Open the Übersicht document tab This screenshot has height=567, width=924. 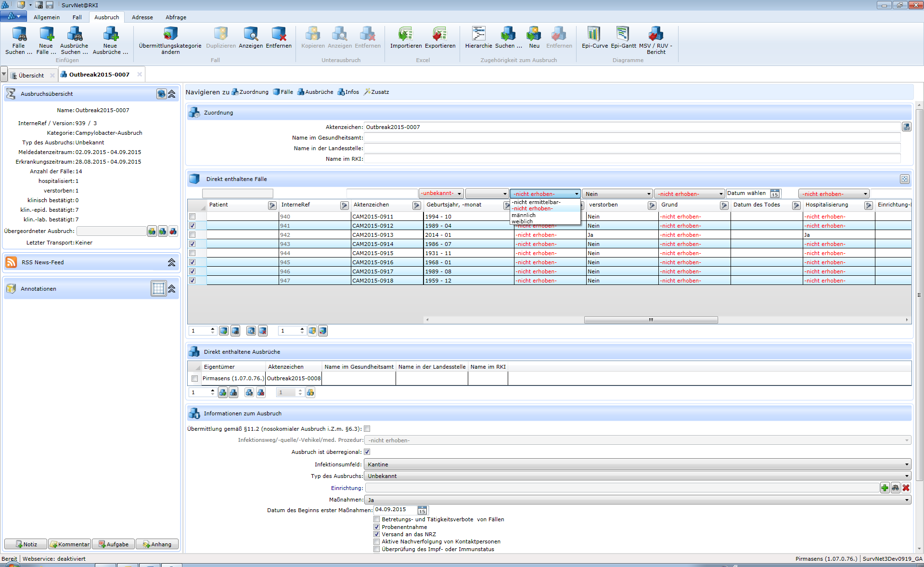[31, 76]
